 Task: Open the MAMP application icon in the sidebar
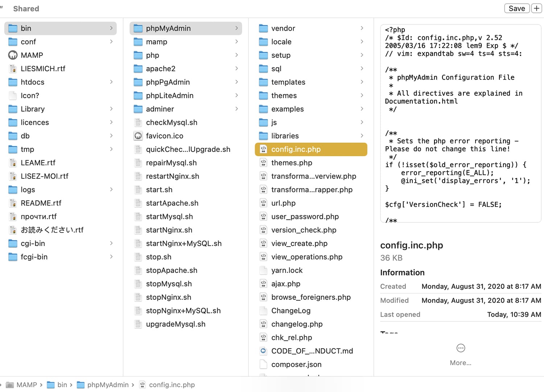click(x=13, y=55)
